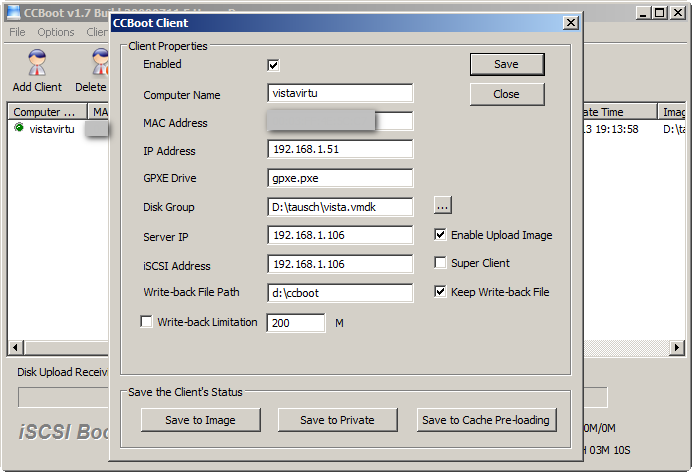Click the Close button in the dialog
The image size is (692, 472).
[506, 94]
